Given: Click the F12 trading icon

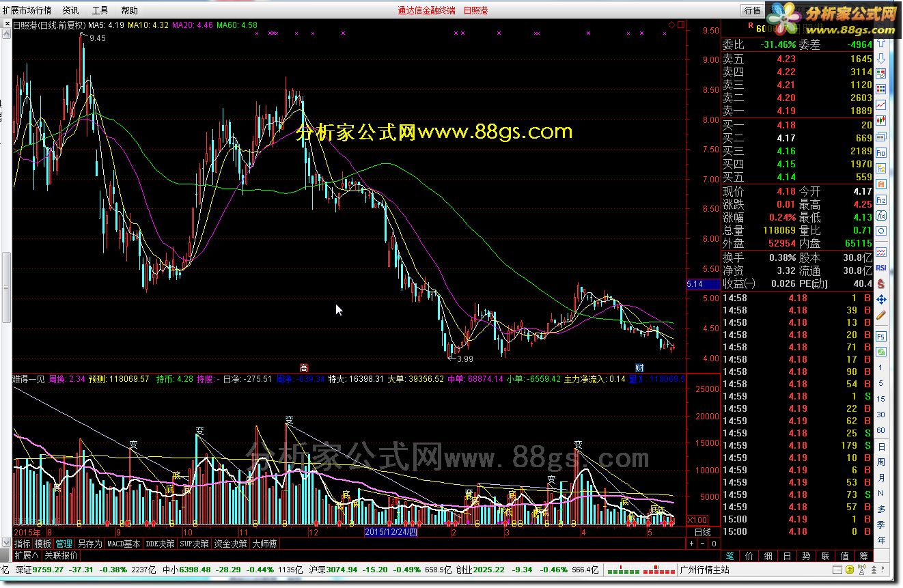Looking at the screenshot, I should point(881,199).
